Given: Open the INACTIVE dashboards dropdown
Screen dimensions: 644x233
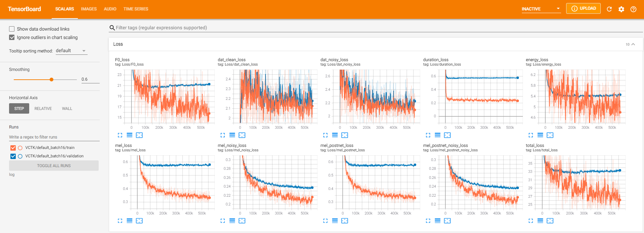Looking at the screenshot, I should tap(541, 9).
